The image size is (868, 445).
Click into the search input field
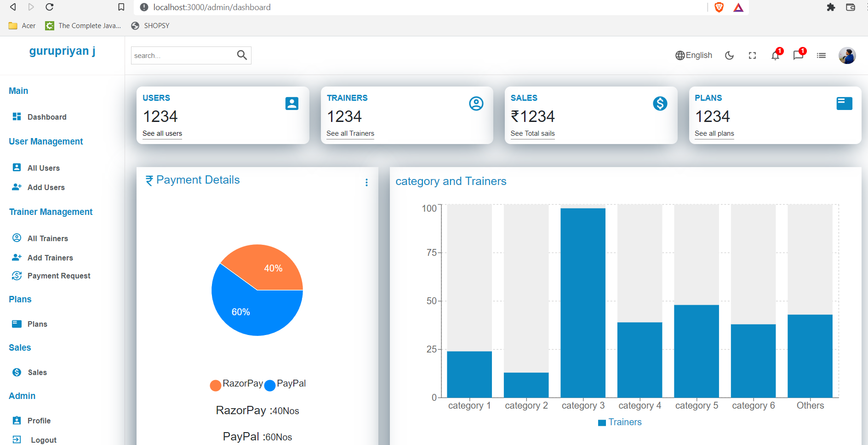pyautogui.click(x=183, y=56)
